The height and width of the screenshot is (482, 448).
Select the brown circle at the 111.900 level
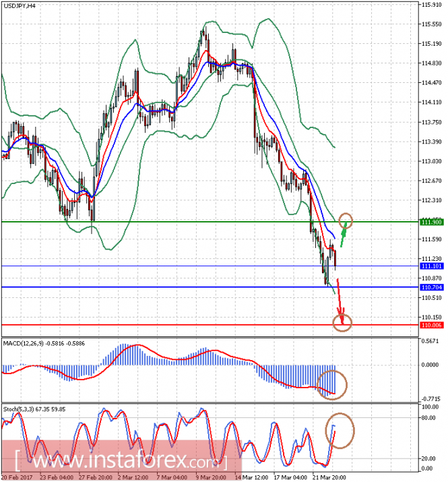346,220
